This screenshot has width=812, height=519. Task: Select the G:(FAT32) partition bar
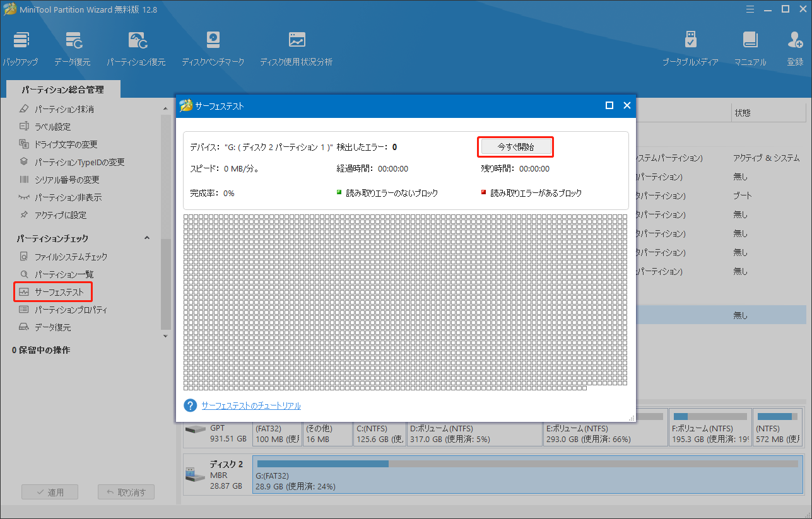(x=527, y=474)
